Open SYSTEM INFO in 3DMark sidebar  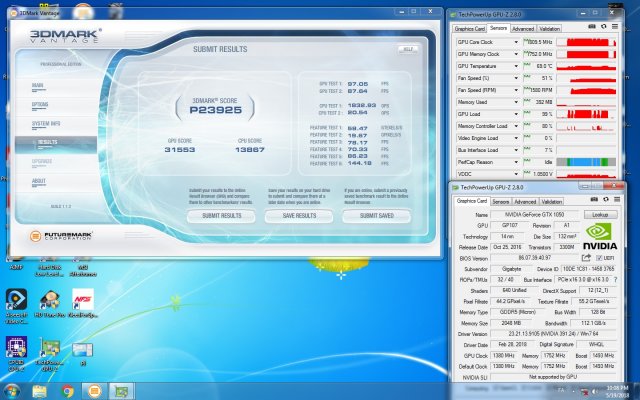(x=47, y=123)
